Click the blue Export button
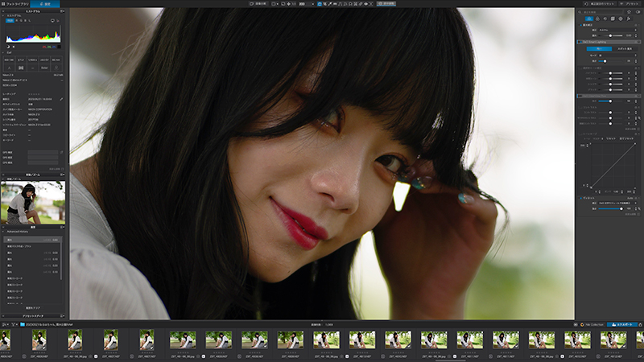The height and width of the screenshot is (362, 644). click(x=622, y=325)
